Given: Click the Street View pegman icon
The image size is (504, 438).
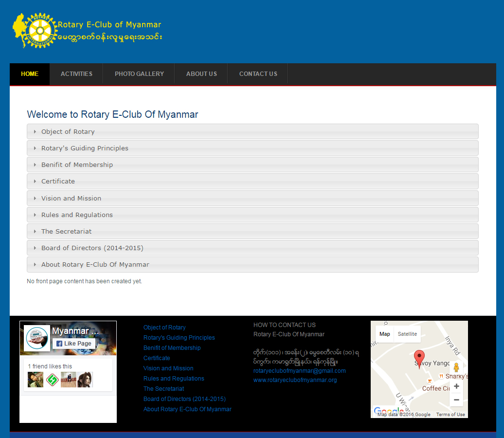Looking at the screenshot, I should [456, 367].
